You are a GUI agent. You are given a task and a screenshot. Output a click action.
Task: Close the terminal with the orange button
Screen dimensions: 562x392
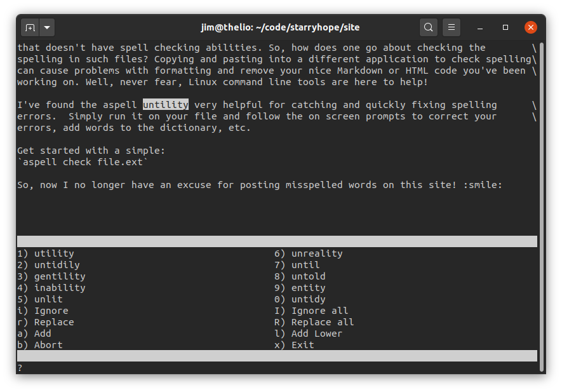[531, 27]
